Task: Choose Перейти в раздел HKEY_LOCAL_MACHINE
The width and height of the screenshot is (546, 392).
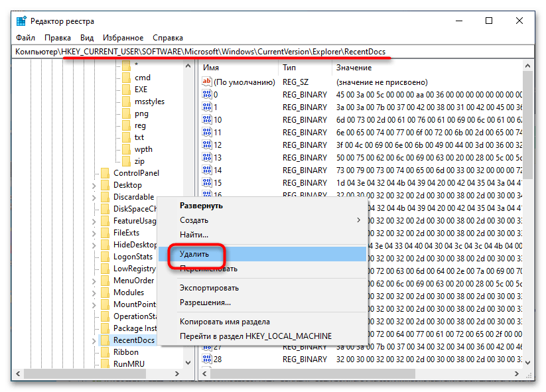Action: tap(263, 336)
